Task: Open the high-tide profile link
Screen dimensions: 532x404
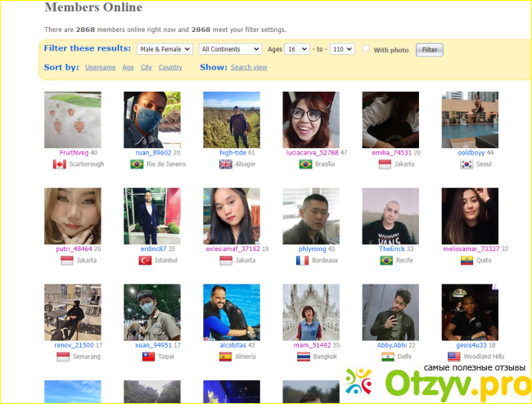Action: pyautogui.click(x=232, y=153)
